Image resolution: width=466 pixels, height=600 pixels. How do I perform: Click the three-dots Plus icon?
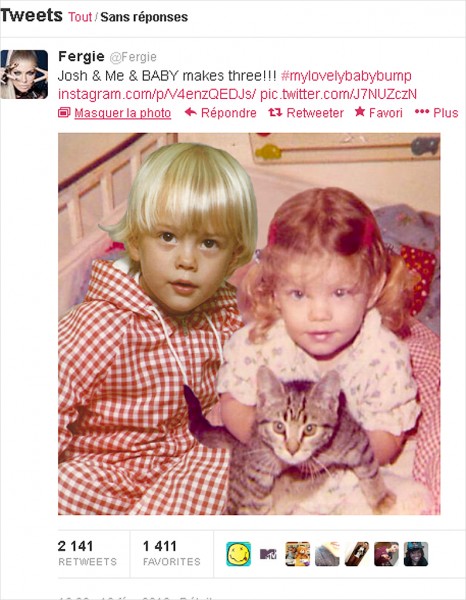[422, 112]
